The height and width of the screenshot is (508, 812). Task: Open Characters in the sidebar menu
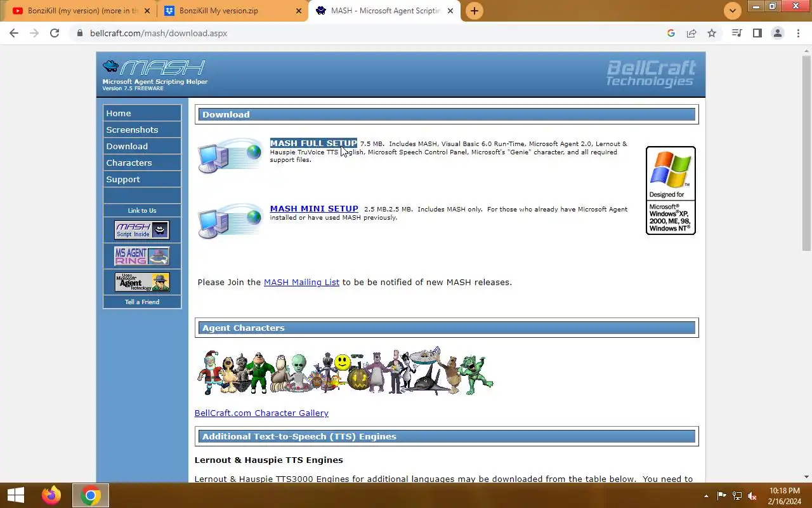coord(142,163)
